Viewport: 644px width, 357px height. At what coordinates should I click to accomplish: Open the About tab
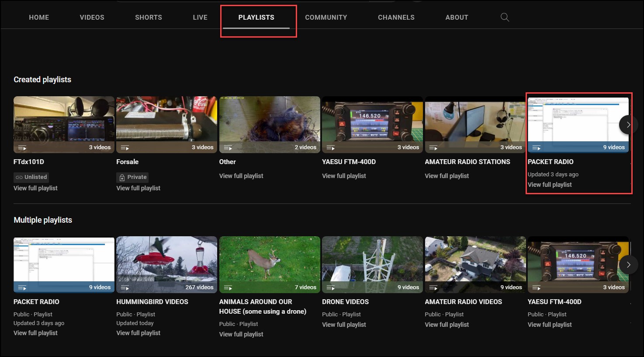coord(457,17)
